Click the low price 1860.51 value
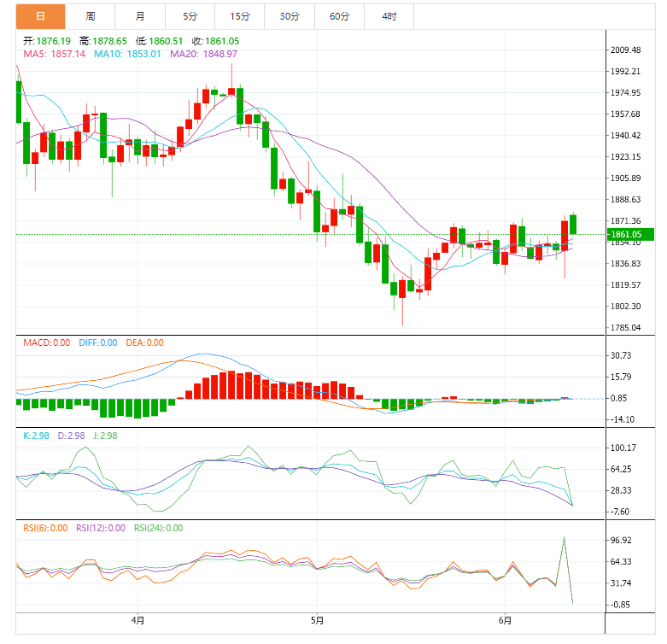Viewport: 667px width, 644px height. 166,41
